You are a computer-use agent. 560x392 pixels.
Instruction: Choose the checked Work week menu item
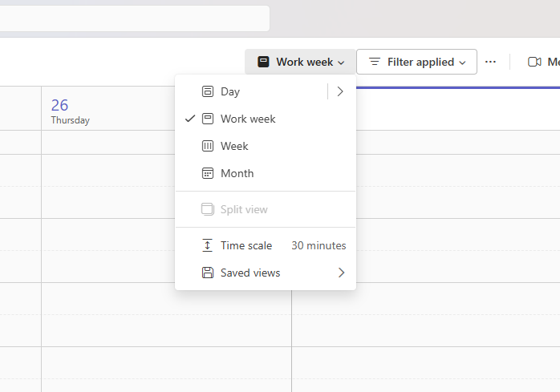click(266, 119)
